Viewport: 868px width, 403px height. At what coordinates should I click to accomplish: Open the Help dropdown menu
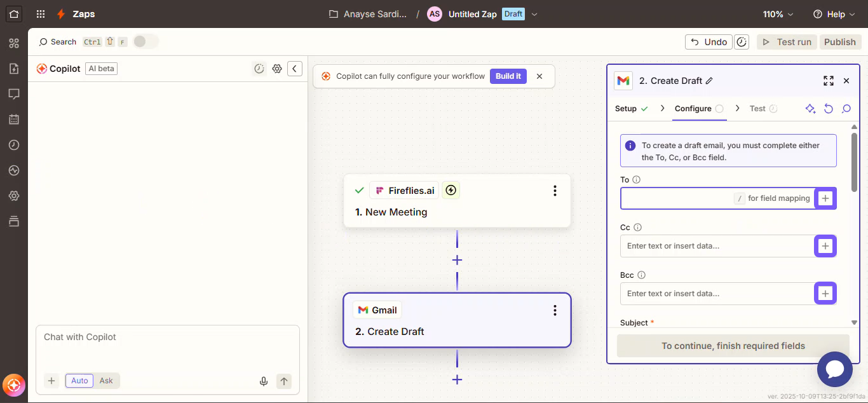[x=834, y=14]
